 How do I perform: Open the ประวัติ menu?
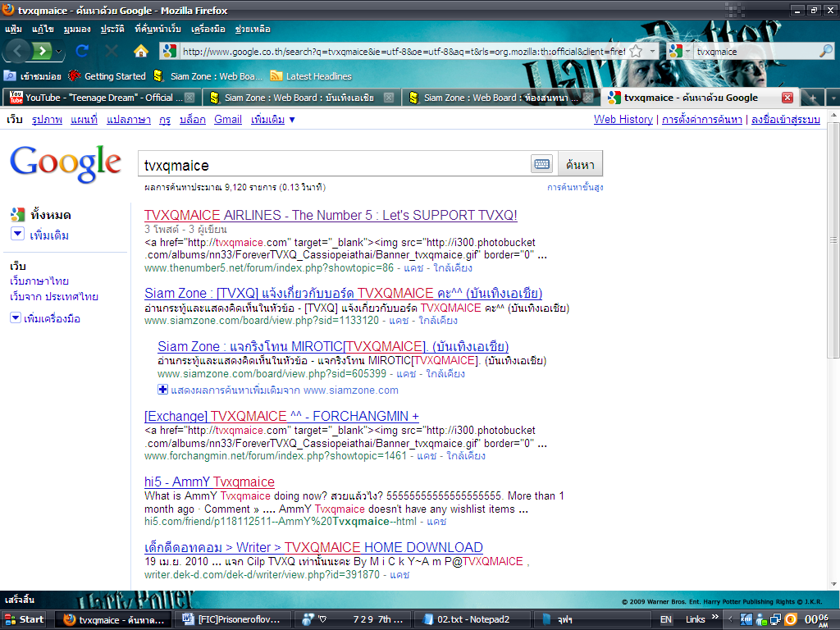click(x=112, y=29)
